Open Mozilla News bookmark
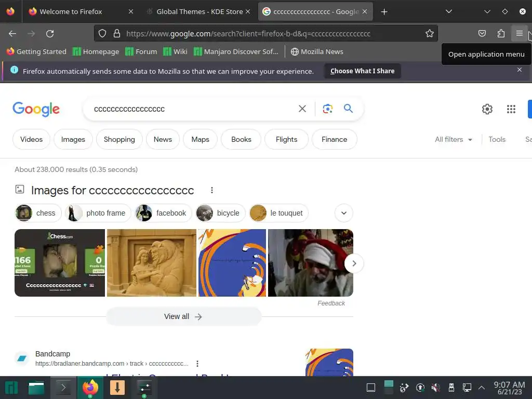The image size is (532, 399). point(317,51)
